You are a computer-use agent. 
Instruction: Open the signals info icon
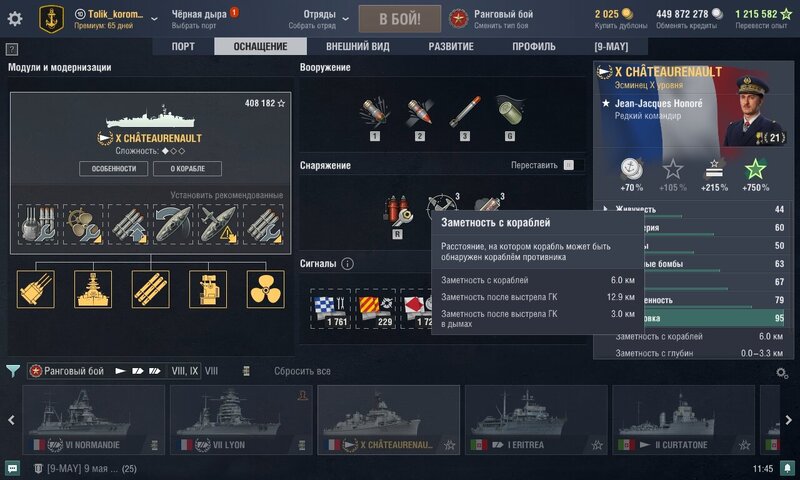coord(347,264)
